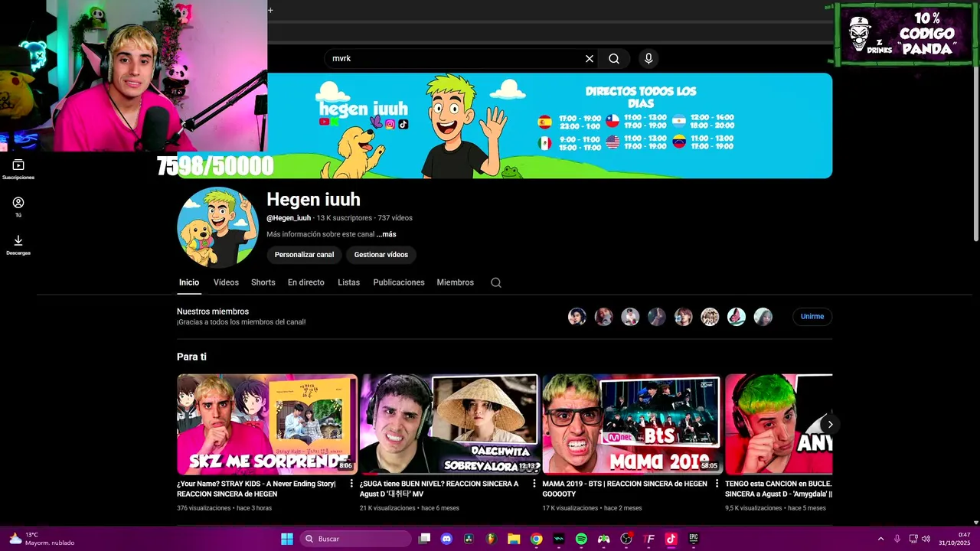Open Task View in taskbar
The image size is (980, 551).
pos(425,539)
